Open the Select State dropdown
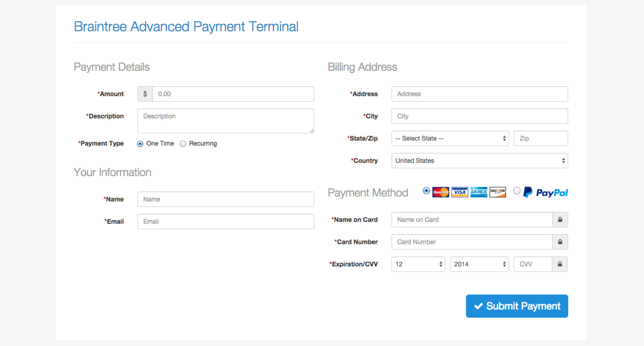 450,139
